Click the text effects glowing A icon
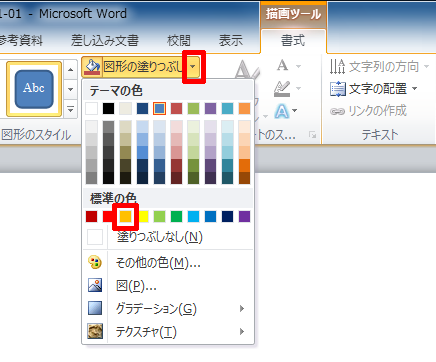Screen dimensions: 436x362 [x=282, y=111]
